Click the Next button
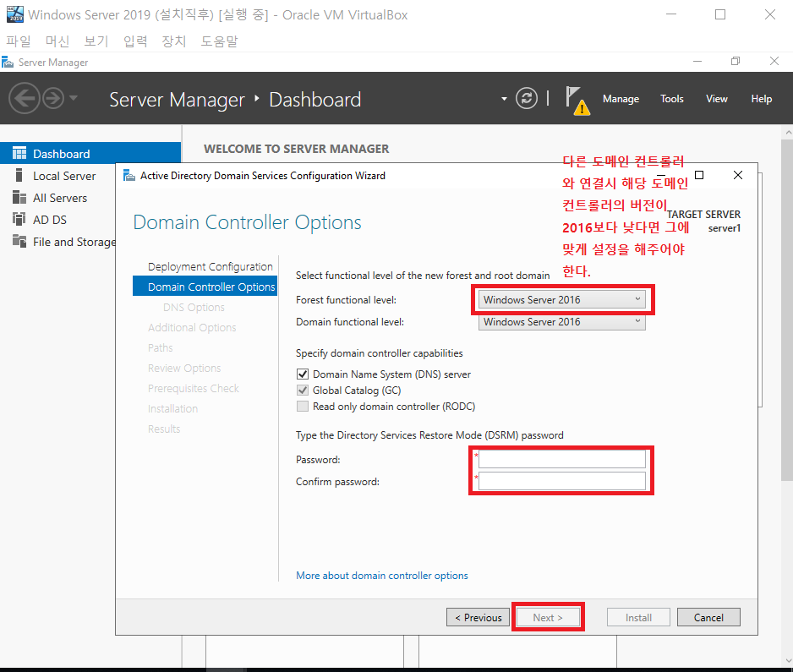The width and height of the screenshot is (793, 672). 548,617
